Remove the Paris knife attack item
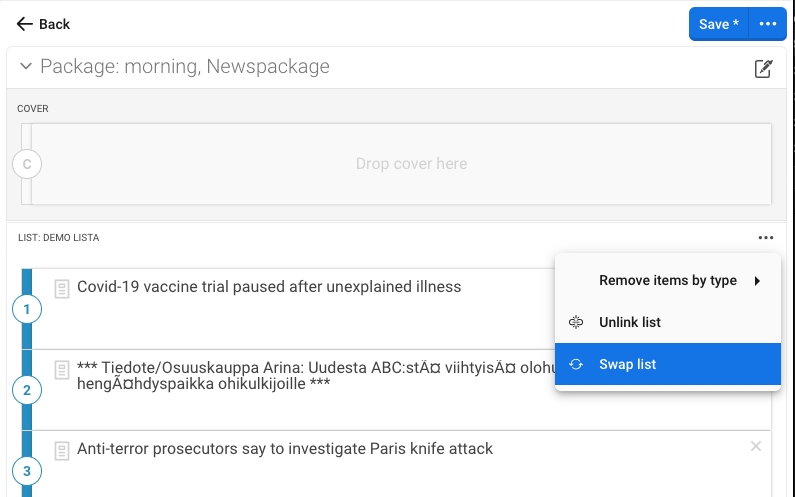Image resolution: width=795 pixels, height=497 pixels. pos(756,446)
